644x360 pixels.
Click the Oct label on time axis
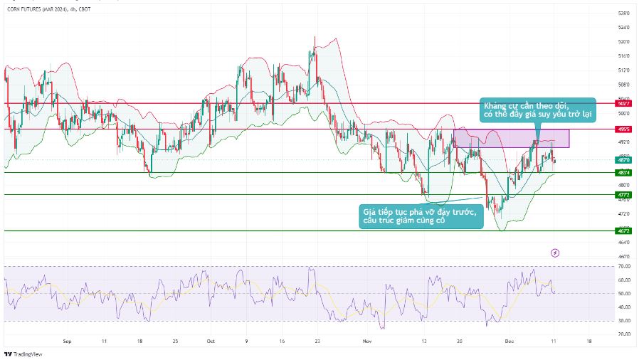211,341
